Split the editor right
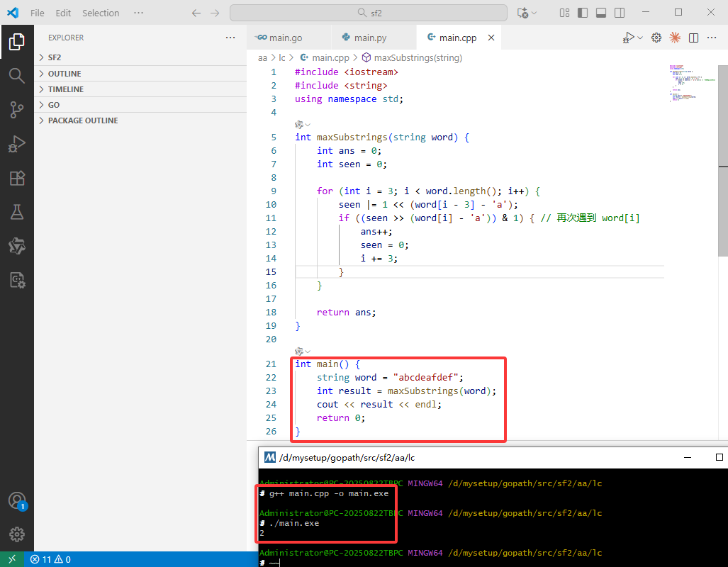Viewport: 728px width, 567px height. pos(694,38)
